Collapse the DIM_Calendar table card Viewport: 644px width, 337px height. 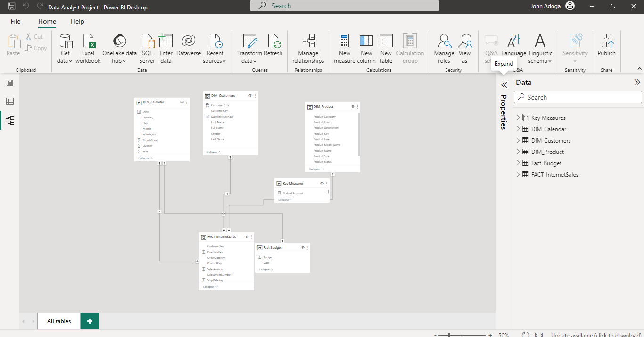click(x=145, y=158)
